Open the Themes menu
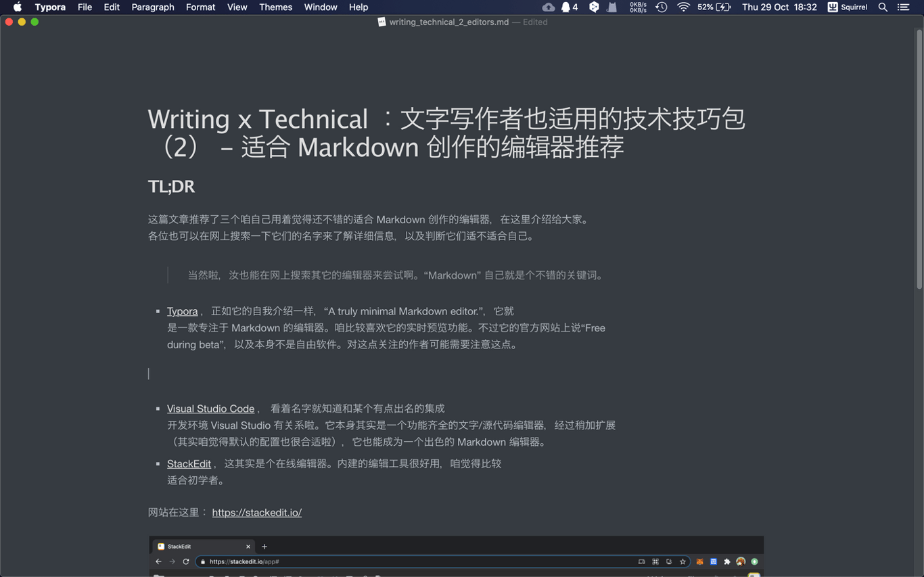The height and width of the screenshot is (577, 924). point(275,7)
